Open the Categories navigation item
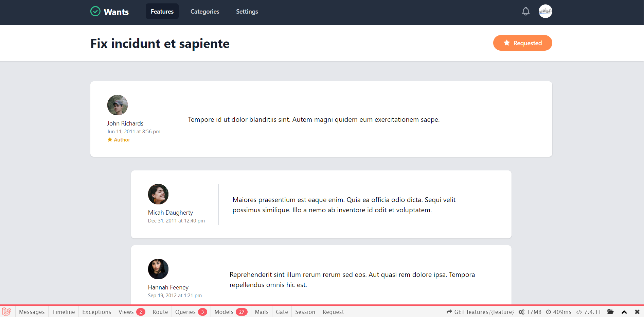 pos(205,12)
